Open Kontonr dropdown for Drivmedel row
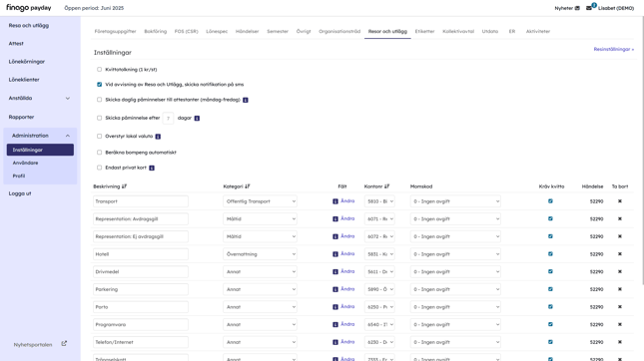 [380, 272]
